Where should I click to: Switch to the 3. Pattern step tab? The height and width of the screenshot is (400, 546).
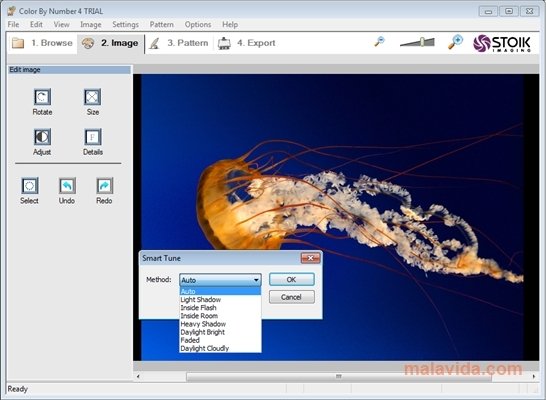point(179,43)
